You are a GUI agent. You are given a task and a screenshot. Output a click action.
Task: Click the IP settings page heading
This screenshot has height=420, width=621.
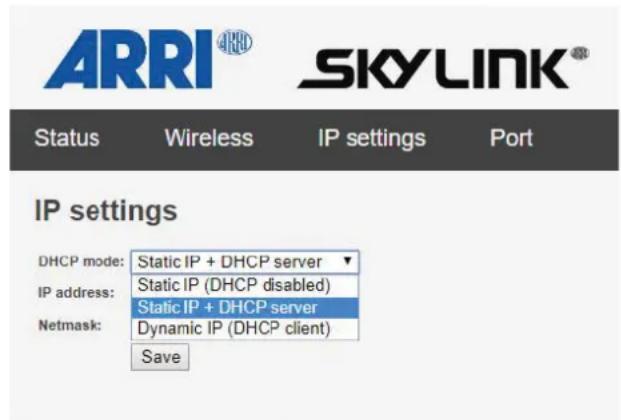pyautogui.click(x=106, y=211)
